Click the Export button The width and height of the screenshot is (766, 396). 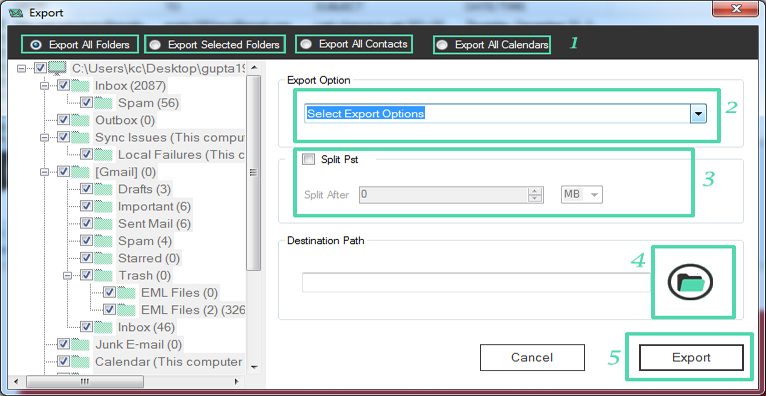[691, 357]
